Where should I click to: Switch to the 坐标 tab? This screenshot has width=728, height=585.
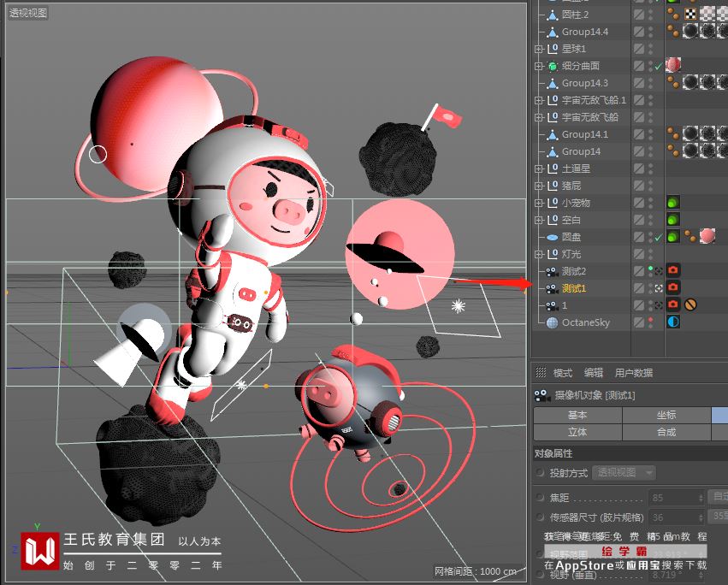666,415
